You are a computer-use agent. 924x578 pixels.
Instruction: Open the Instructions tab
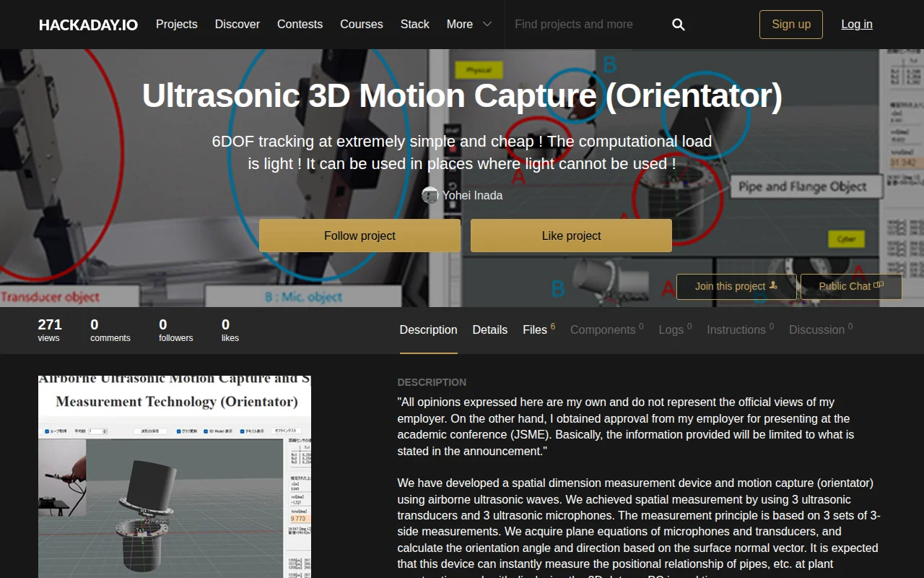coord(740,329)
